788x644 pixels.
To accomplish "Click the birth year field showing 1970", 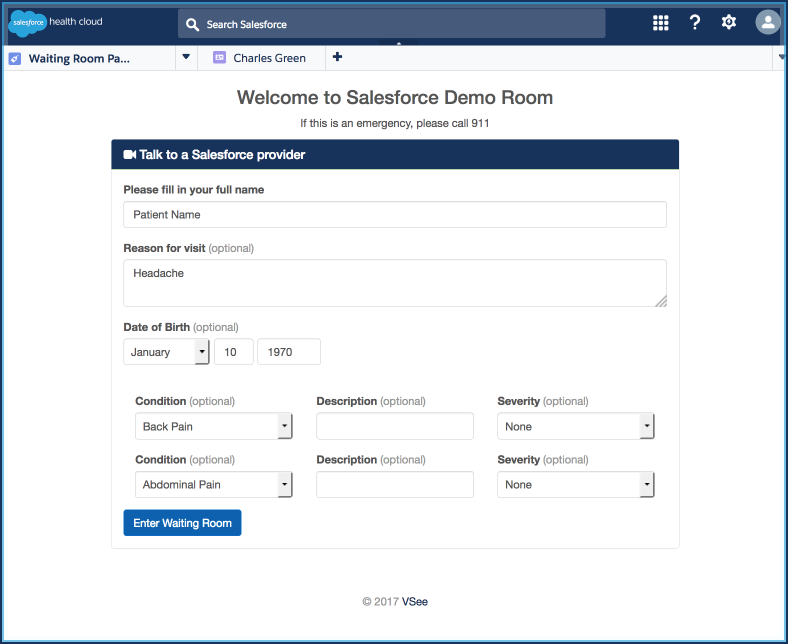I will [289, 352].
